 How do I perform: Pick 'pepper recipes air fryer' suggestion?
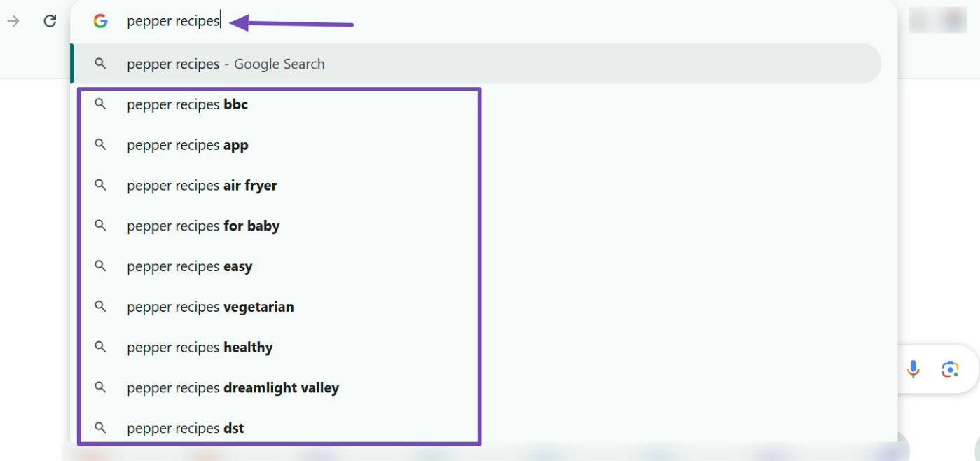click(x=202, y=186)
